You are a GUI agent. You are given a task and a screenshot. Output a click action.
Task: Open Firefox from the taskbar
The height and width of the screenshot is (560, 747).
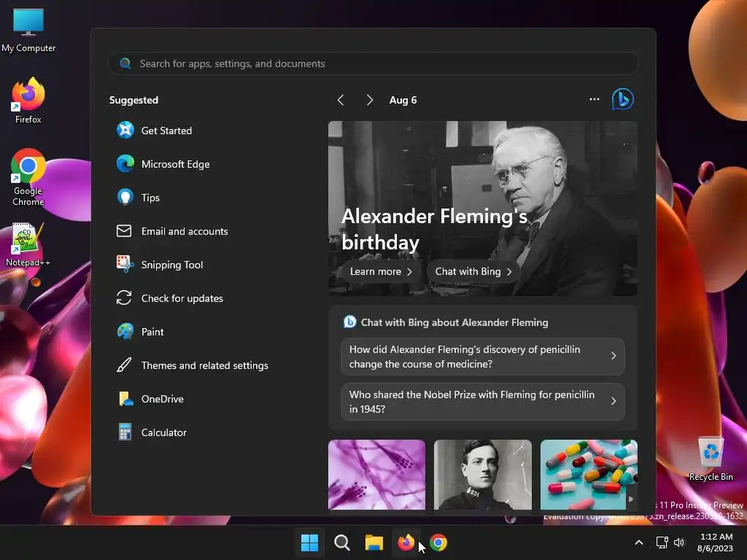click(406, 542)
